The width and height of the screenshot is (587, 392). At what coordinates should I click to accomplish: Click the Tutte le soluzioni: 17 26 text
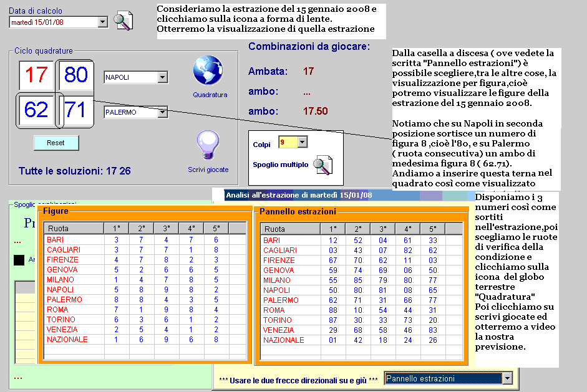coord(74,171)
